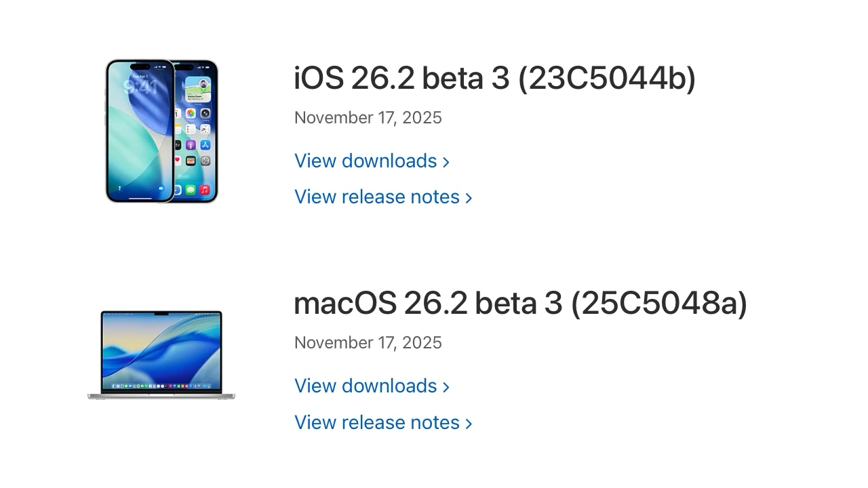Image resolution: width=868 pixels, height=488 pixels.
Task: Open the App Store icon
Action: [x=205, y=144]
